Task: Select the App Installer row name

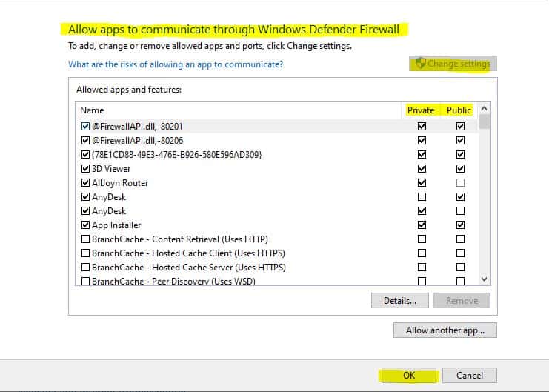Action: pyautogui.click(x=116, y=225)
